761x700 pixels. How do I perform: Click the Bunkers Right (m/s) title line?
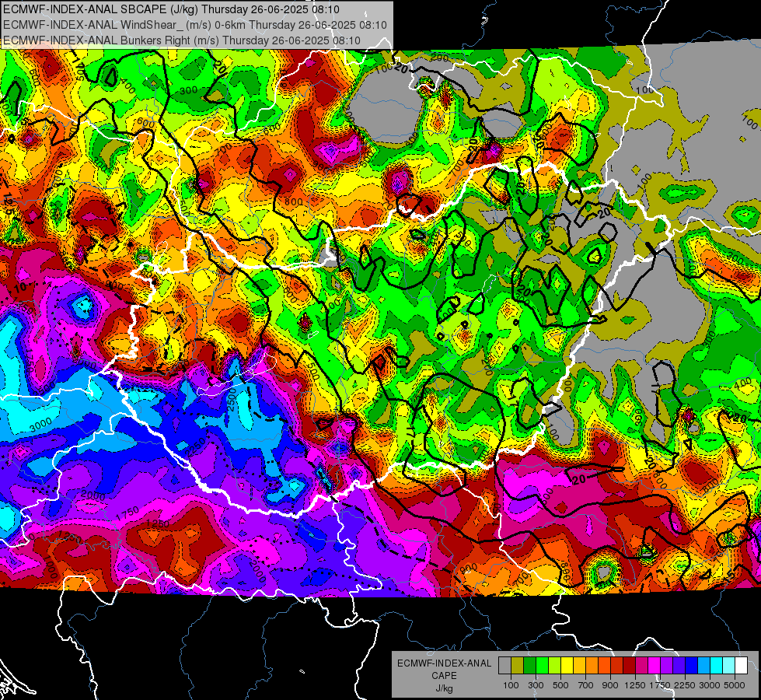click(182, 40)
